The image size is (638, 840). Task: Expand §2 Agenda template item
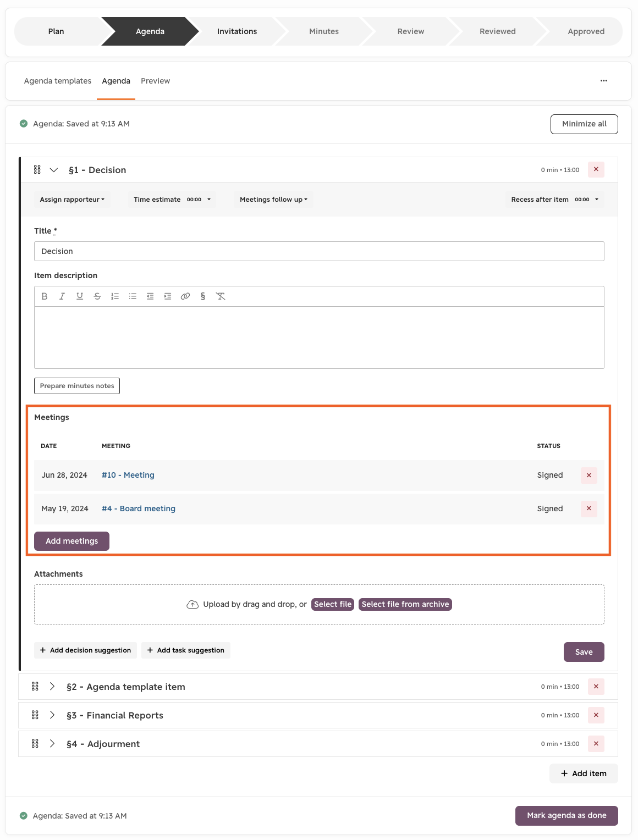click(52, 687)
